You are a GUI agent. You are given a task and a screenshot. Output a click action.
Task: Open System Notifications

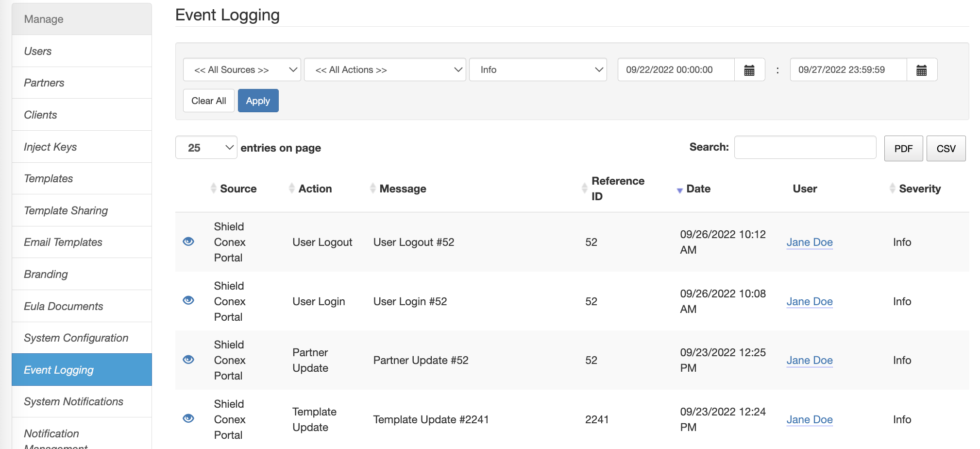(82, 401)
